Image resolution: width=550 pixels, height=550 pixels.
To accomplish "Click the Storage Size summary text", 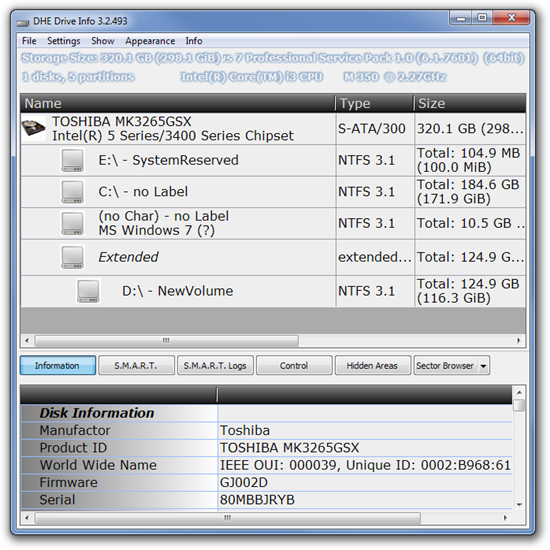I will 121,58.
